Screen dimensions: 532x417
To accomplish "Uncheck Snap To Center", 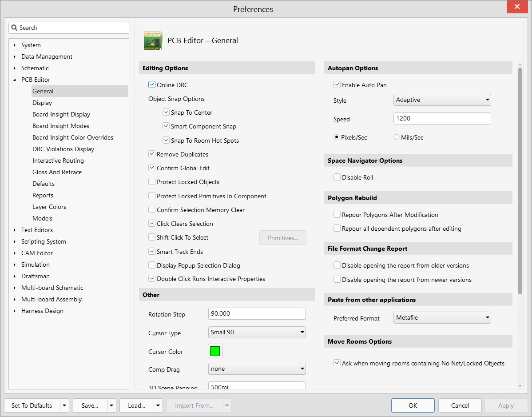I will (166, 112).
